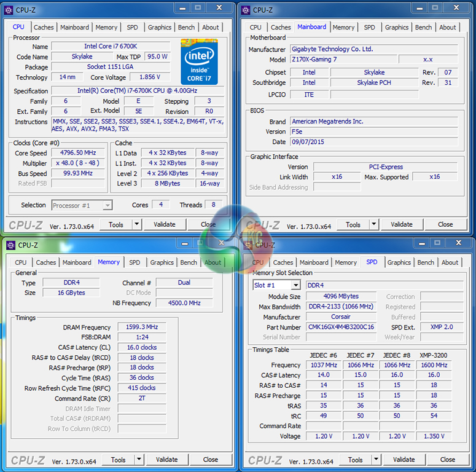Viewport: 476px width, 472px height.
Task: Click Tools button in SPD window
Action: pyautogui.click(x=355, y=460)
